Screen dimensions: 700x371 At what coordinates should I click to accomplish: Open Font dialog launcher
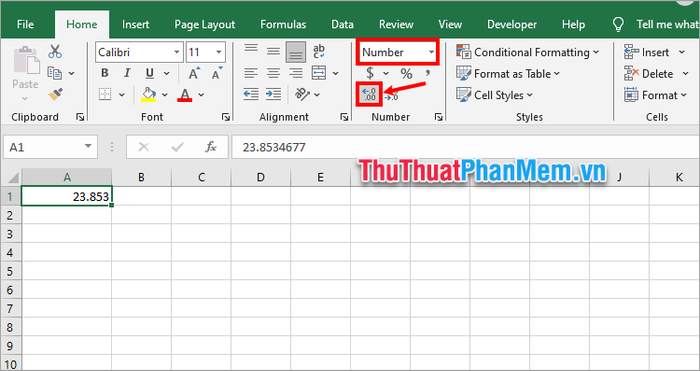point(226,117)
